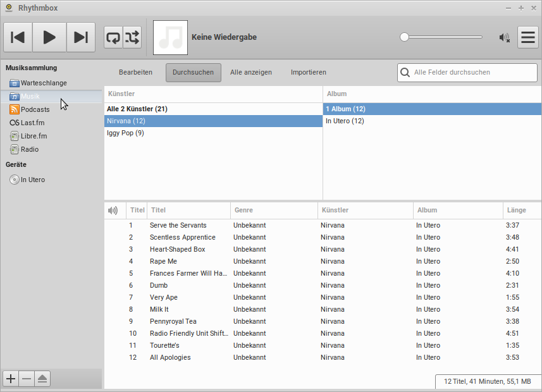Screen dimensions: 542x392
Task: Toggle the Durchsuchen browse button
Action: [x=194, y=72]
